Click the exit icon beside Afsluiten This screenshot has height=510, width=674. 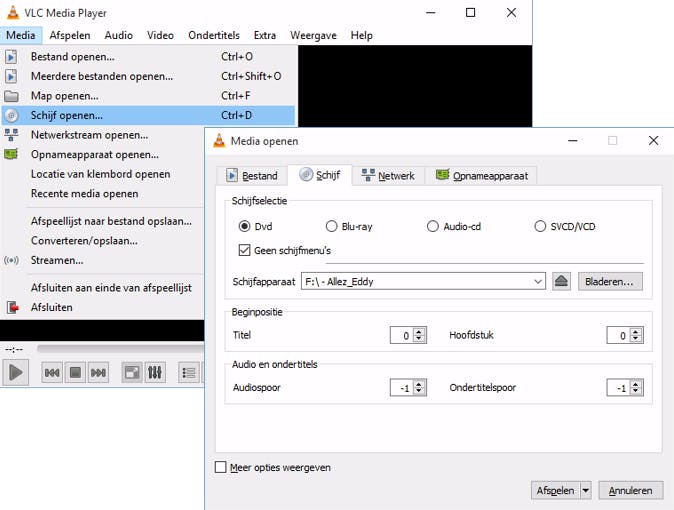pos(12,307)
